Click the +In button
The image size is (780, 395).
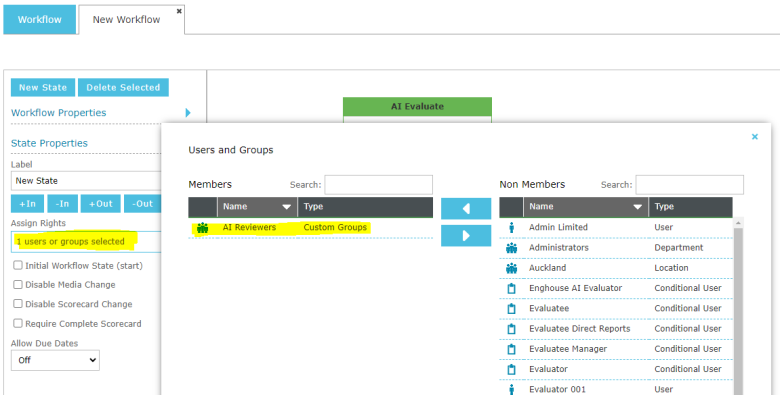(x=27, y=203)
